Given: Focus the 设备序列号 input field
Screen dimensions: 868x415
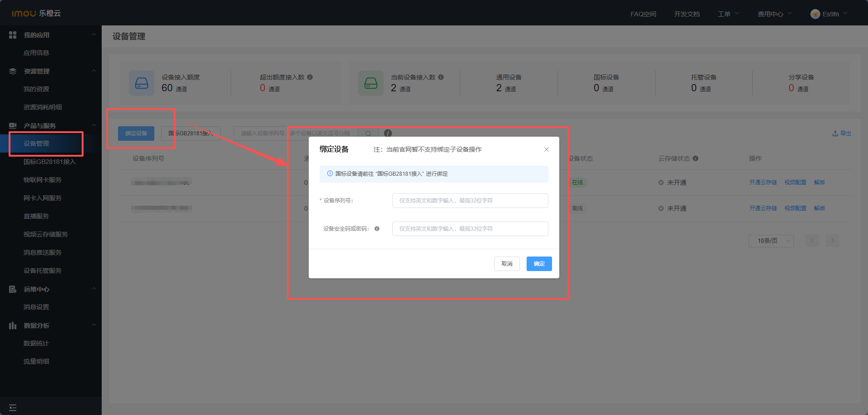Looking at the screenshot, I should [470, 201].
